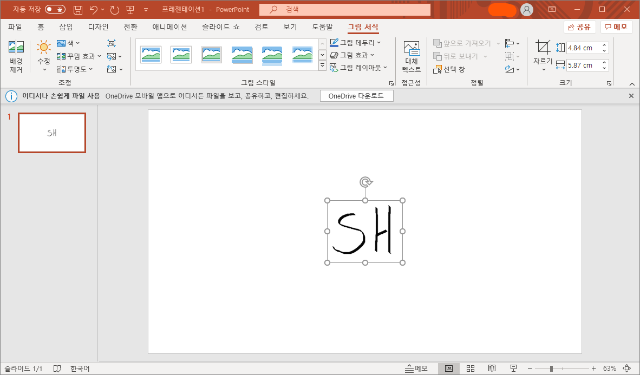Click the Share (공유) button

[x=579, y=27]
